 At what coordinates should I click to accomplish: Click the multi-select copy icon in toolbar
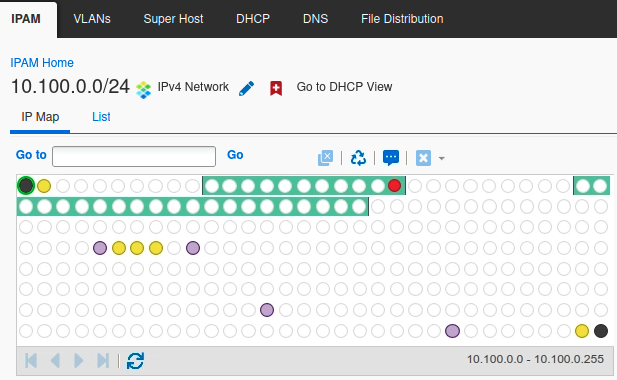click(x=325, y=158)
